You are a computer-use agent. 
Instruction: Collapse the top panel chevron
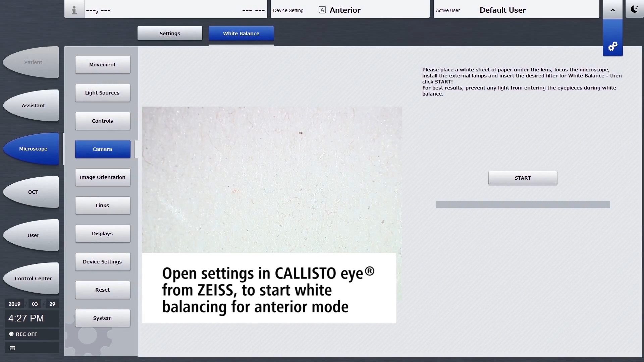point(612,10)
